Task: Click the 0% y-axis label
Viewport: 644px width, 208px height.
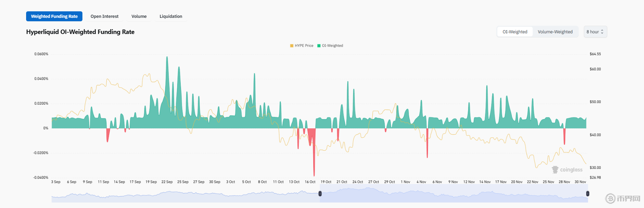Action: pyautogui.click(x=46, y=128)
